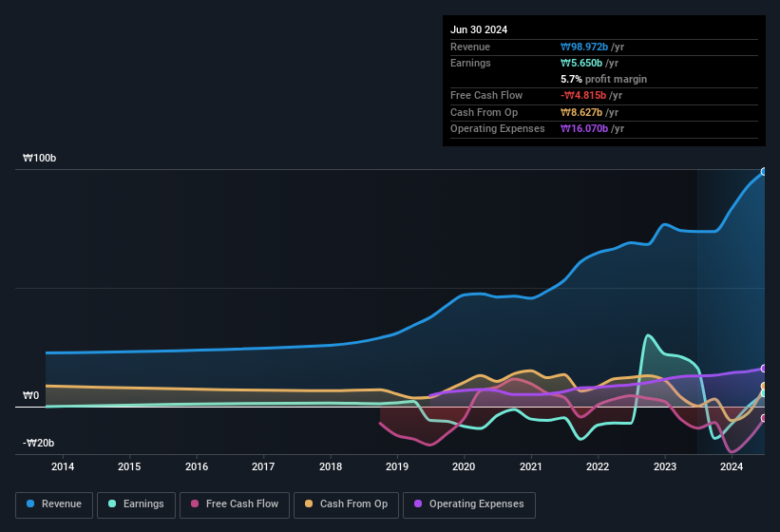Click the 2024 x-axis label

pyautogui.click(x=732, y=466)
